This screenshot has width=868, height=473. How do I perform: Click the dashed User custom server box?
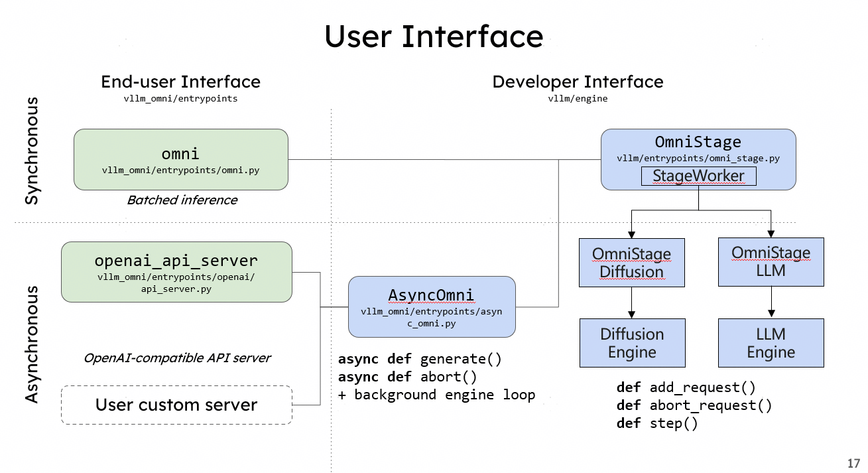point(176,405)
